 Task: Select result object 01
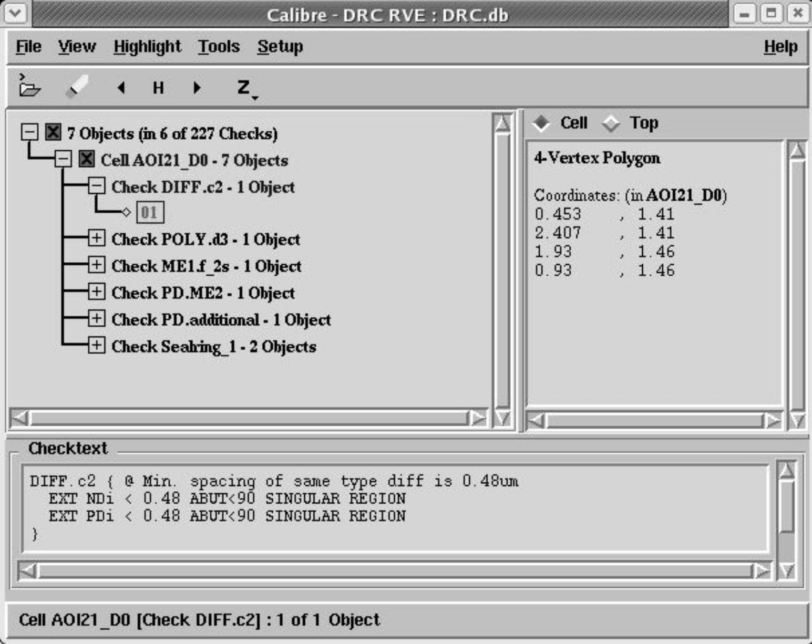pos(150,212)
